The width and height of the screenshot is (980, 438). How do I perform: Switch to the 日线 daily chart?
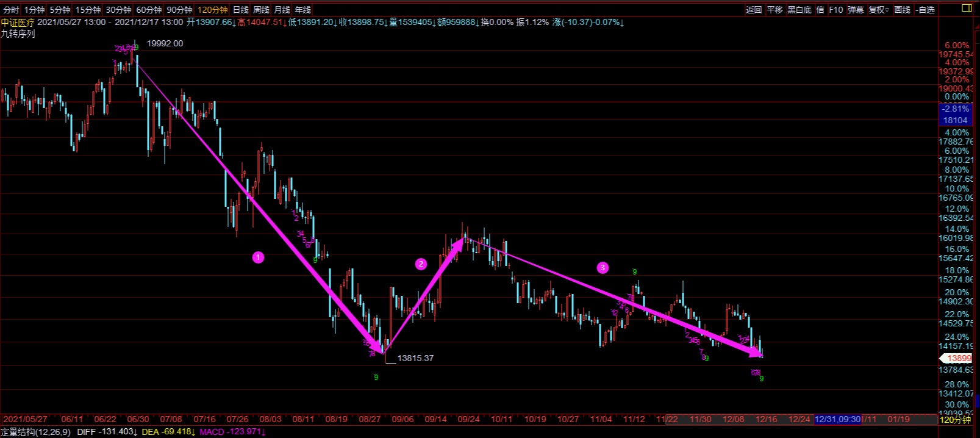point(241,10)
